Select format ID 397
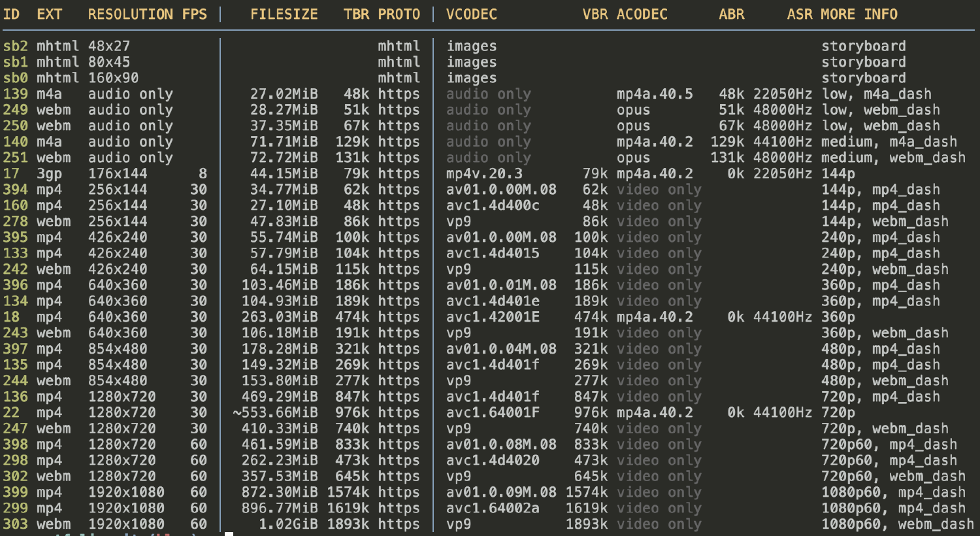 (16, 349)
